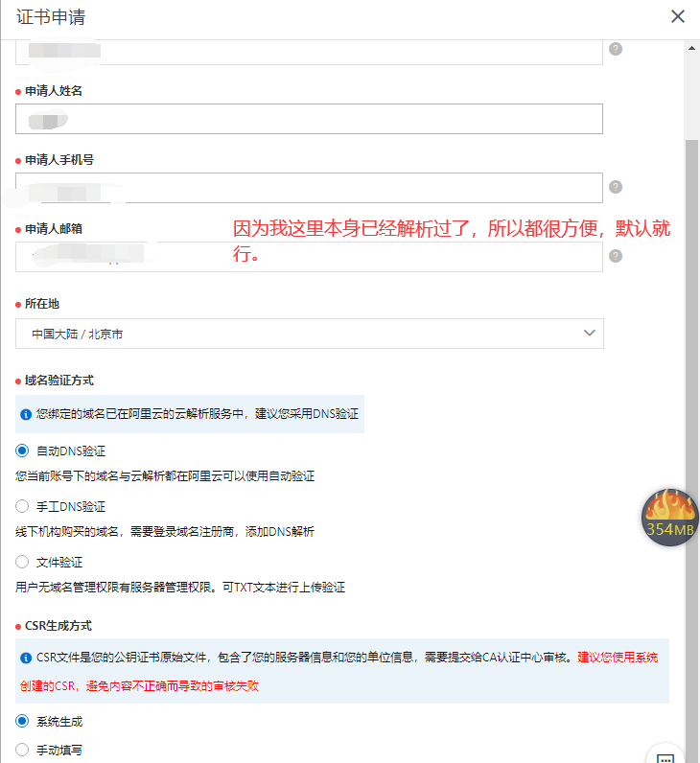Screen dimensions: 700x763
Task: Click red text 建议您使用系统创建的CSR
Action: click(x=338, y=672)
